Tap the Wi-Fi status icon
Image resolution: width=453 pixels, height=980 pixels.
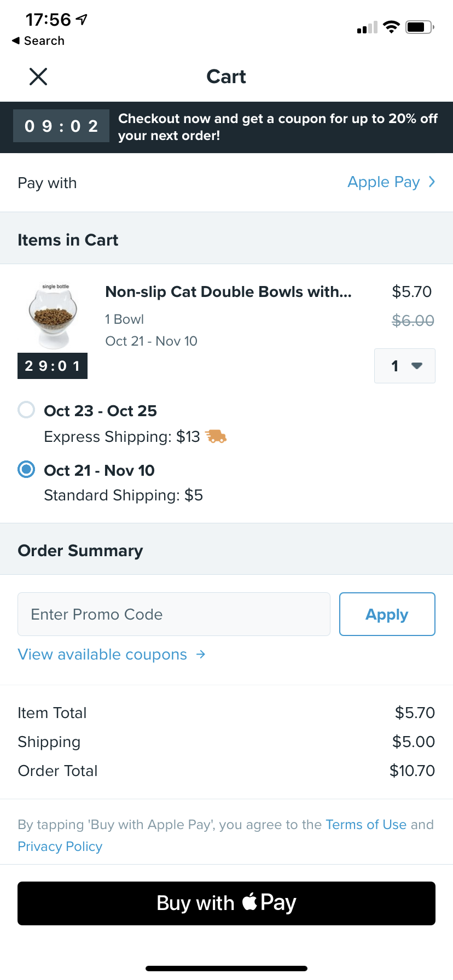(x=391, y=27)
